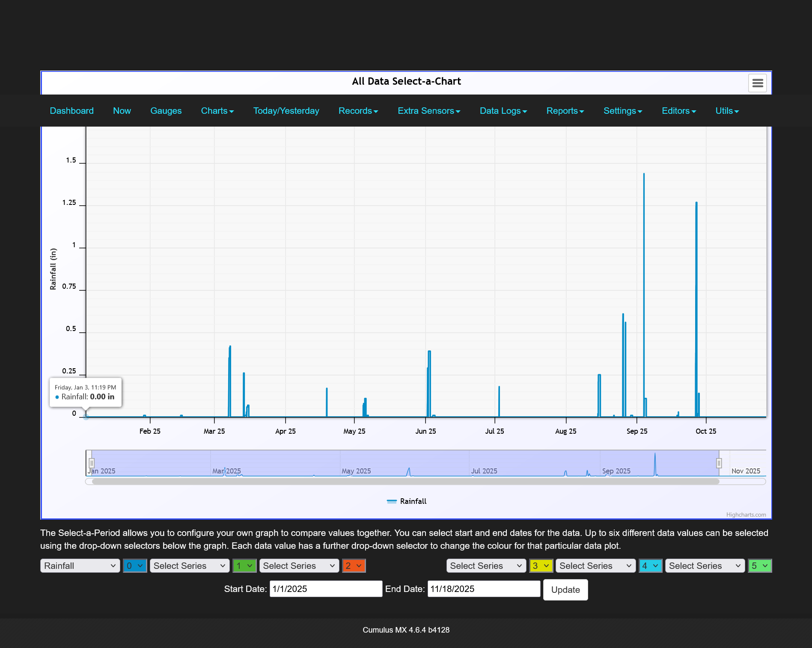This screenshot has width=812, height=648.
Task: Open the blue colour 0 selector
Action: coord(135,566)
